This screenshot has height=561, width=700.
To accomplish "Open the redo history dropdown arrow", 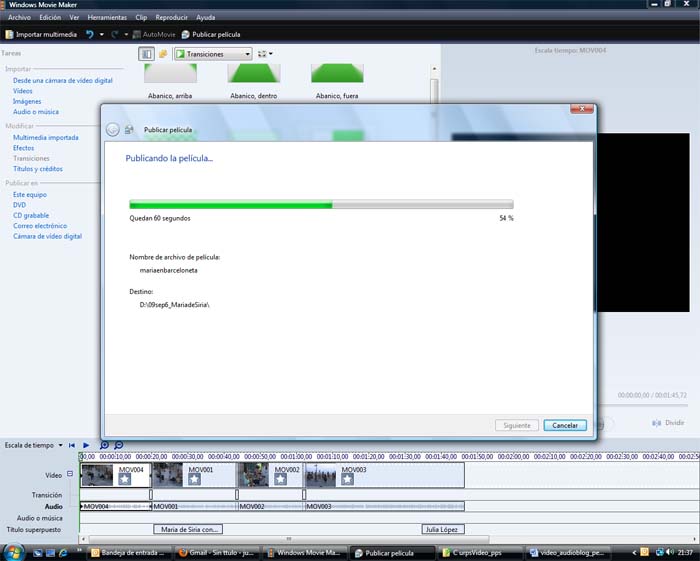I will [x=126, y=34].
